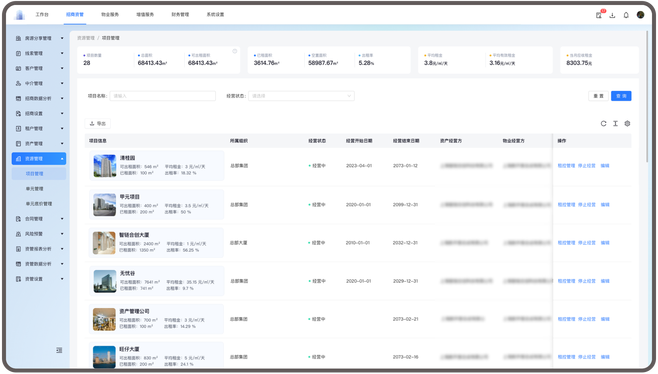Click the info icon on the first stats card
Screen dimensions: 658x374
pos(235,51)
